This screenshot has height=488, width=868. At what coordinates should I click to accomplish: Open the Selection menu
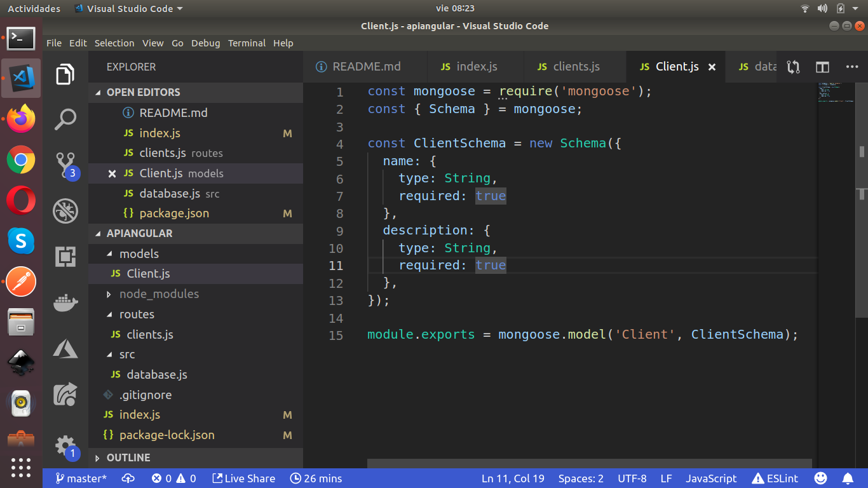click(x=114, y=43)
